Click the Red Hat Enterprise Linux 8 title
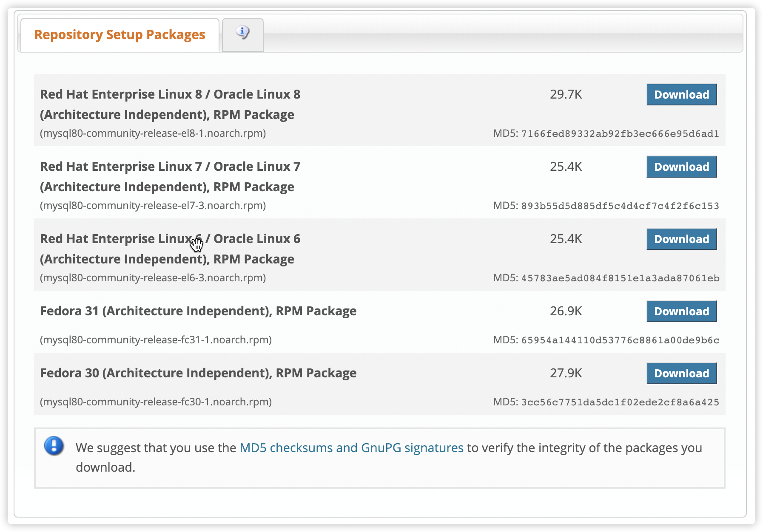The image size is (763, 532). (x=170, y=104)
